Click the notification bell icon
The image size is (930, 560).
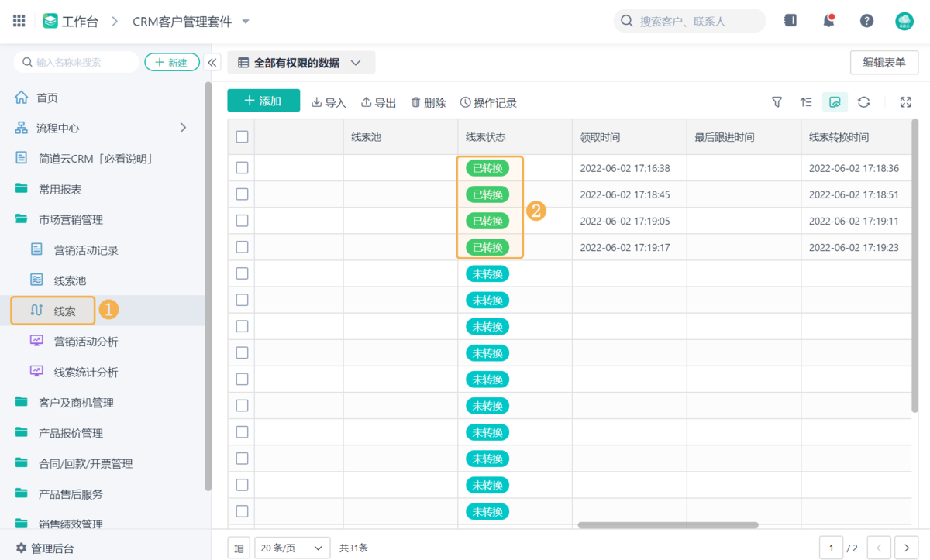click(828, 21)
